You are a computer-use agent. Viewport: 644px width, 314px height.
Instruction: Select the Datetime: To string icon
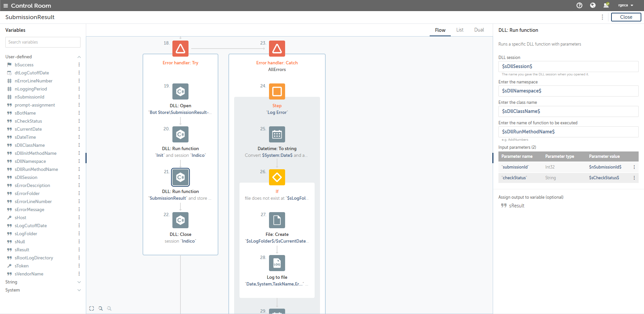[x=277, y=134]
